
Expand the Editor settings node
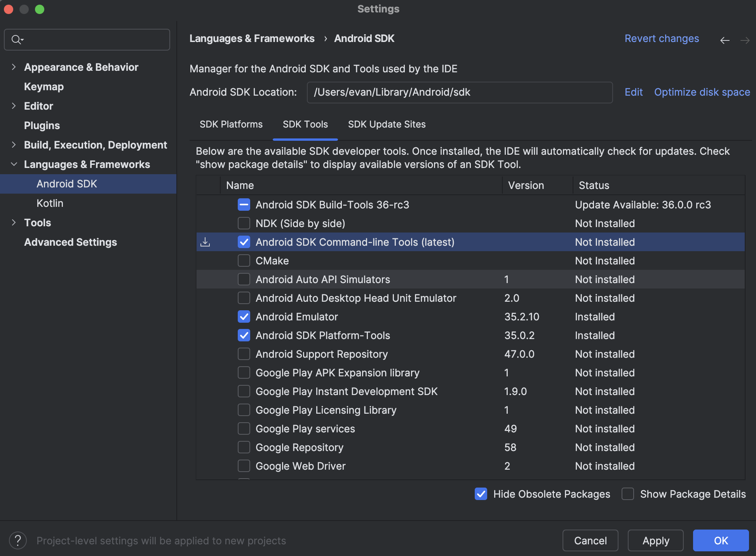click(x=14, y=106)
